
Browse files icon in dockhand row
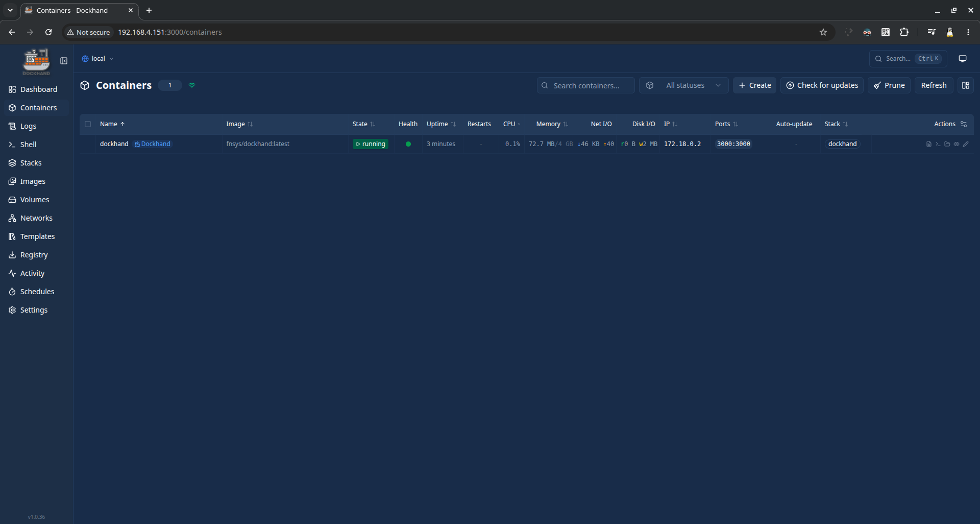(947, 144)
